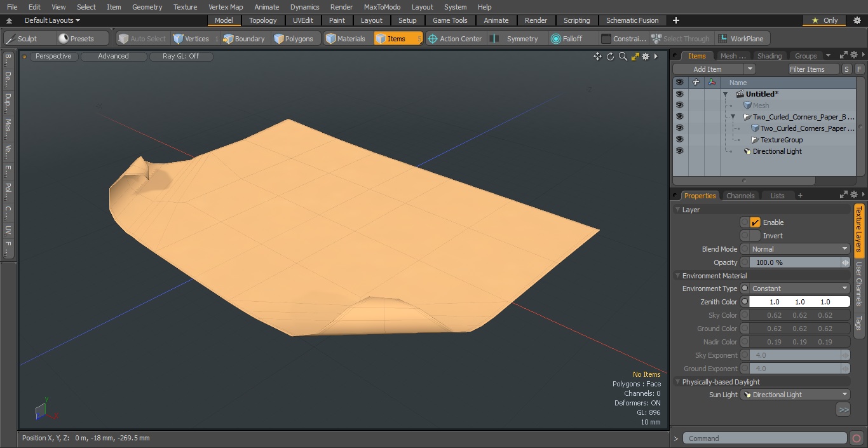This screenshot has width=868, height=448.
Task: Switch to Topology layout tab
Action: point(263,20)
